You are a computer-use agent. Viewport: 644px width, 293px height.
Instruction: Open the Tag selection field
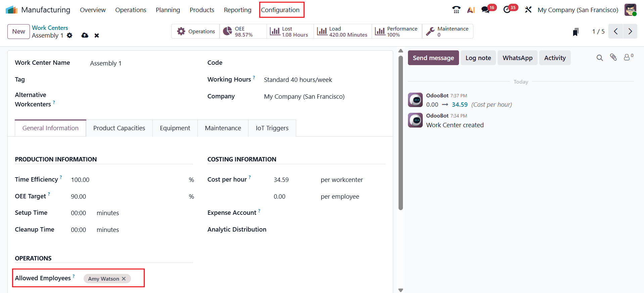click(x=141, y=80)
